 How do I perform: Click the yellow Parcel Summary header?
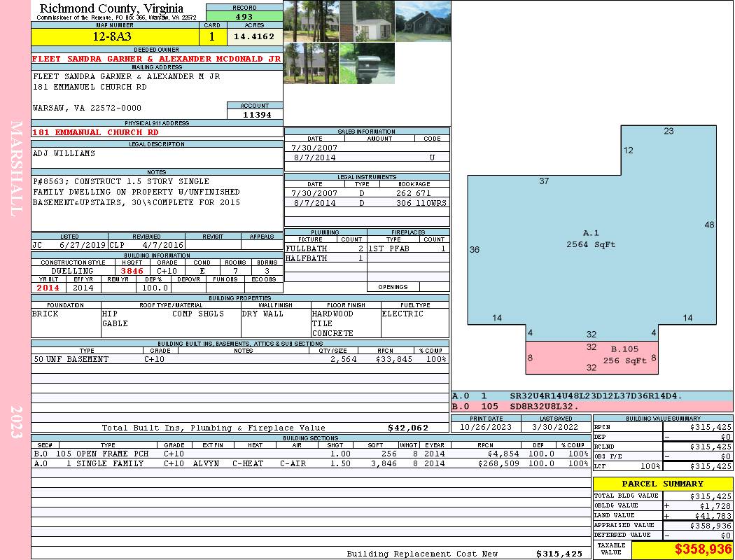662,484
